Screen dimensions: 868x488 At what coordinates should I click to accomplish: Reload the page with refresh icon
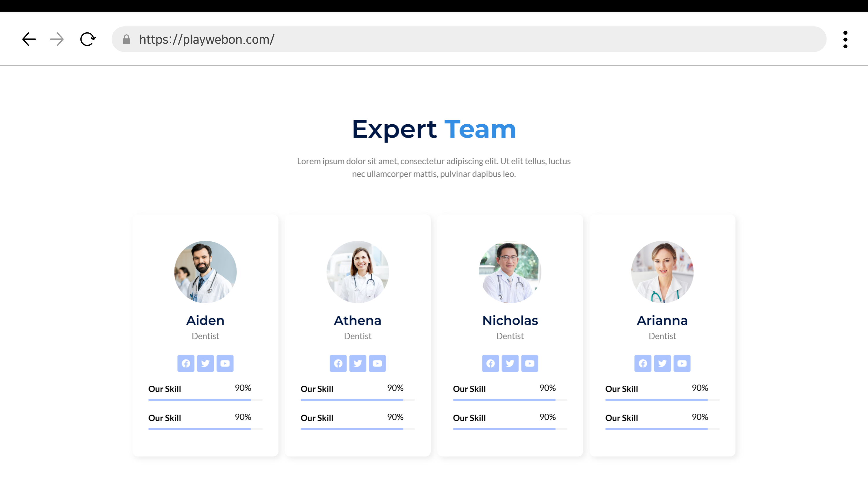coord(88,39)
